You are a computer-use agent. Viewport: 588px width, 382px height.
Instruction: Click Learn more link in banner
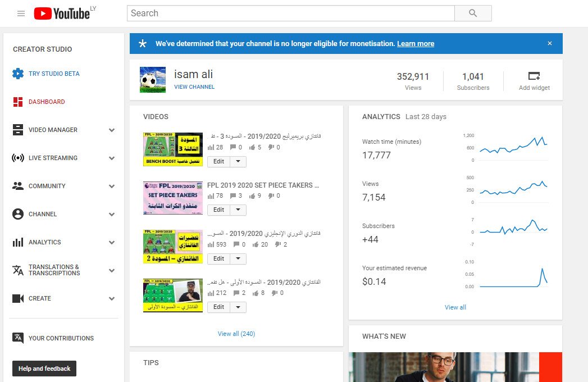[x=416, y=43]
